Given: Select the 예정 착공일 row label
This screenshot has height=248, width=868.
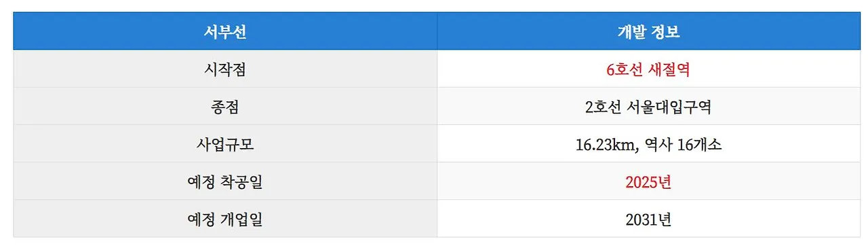Looking at the screenshot, I should pos(224,181).
